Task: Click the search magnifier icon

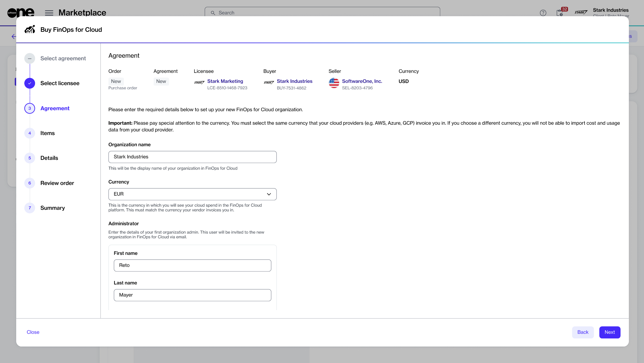Action: pos(213,13)
